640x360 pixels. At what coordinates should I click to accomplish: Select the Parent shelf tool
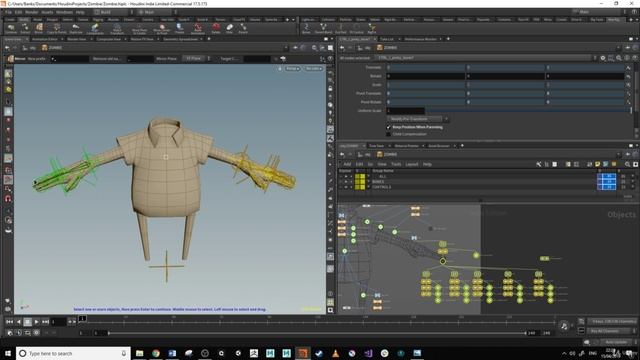tap(243, 29)
